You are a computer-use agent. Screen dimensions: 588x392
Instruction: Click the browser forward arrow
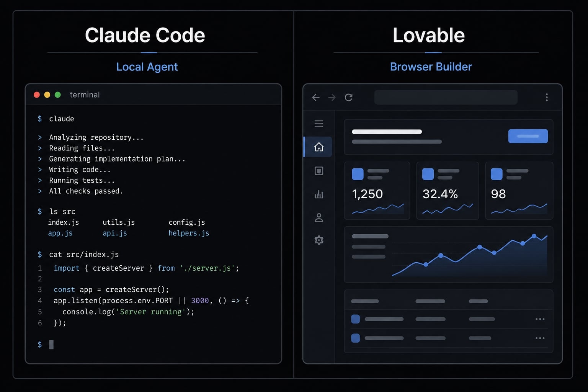click(332, 98)
